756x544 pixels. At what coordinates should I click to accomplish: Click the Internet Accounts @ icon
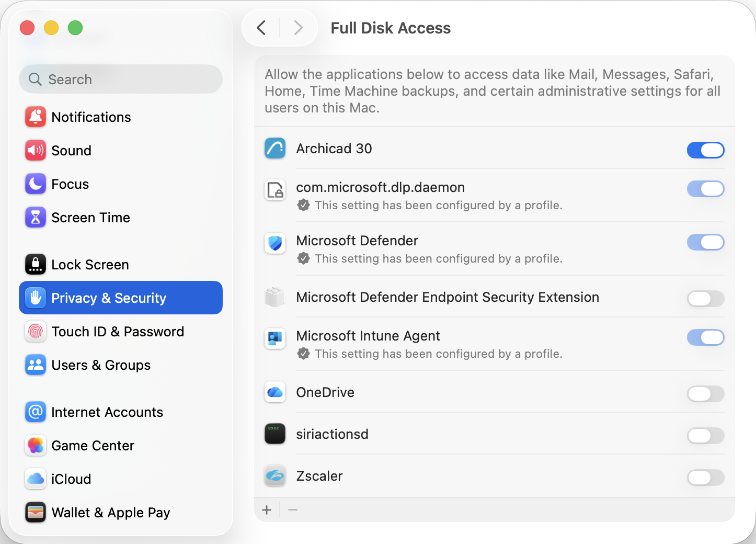[36, 412]
